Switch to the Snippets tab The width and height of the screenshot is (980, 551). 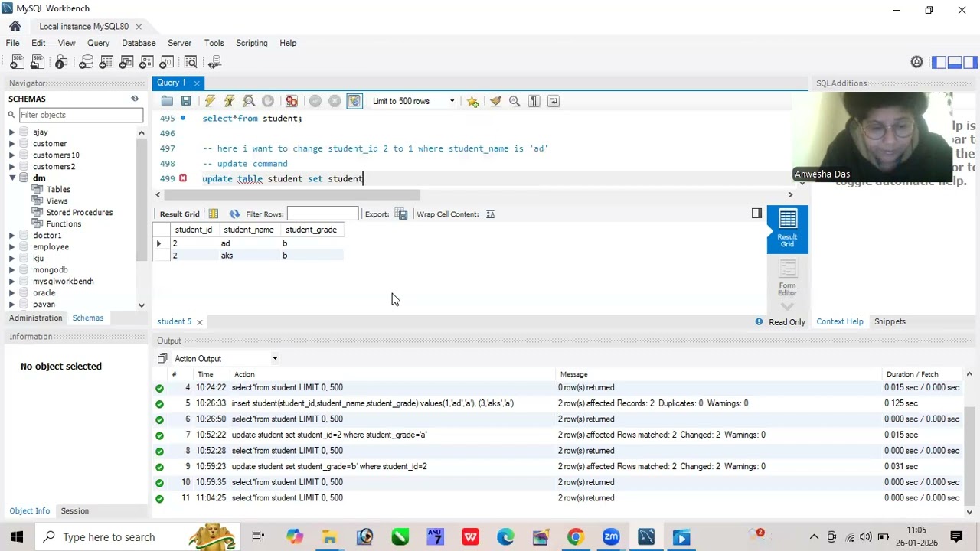coord(890,322)
